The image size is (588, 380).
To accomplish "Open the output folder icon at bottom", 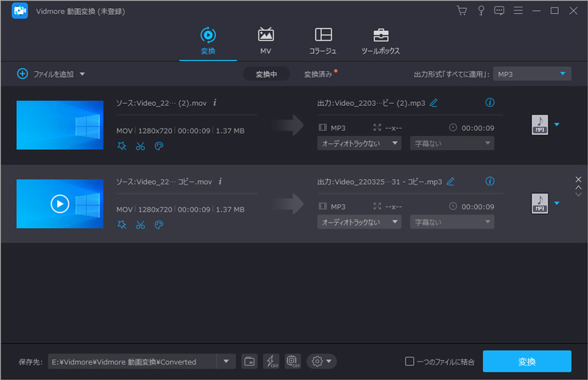I will (x=250, y=361).
